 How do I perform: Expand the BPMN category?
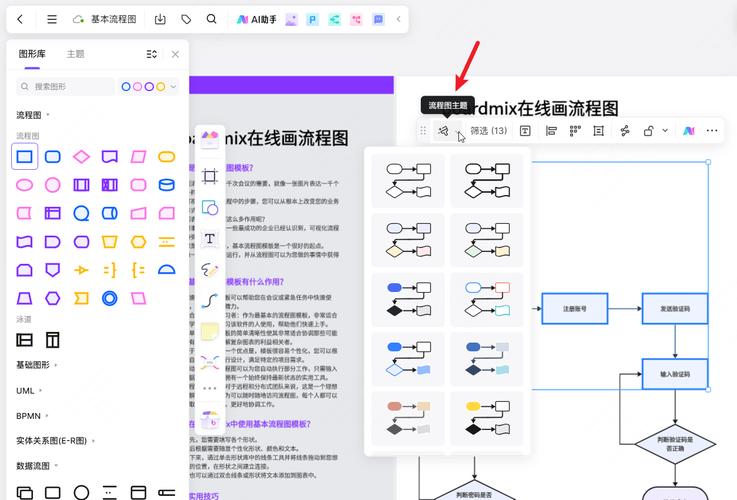point(32,416)
